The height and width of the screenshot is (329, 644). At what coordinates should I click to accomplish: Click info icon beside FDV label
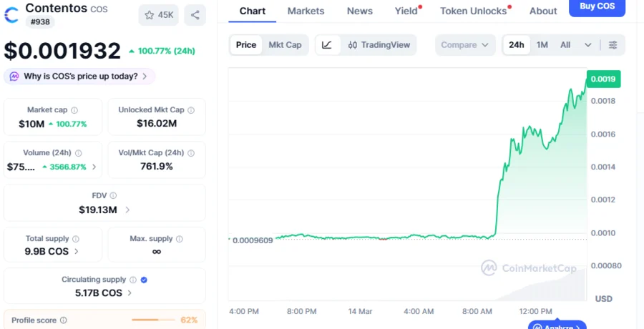[113, 195]
